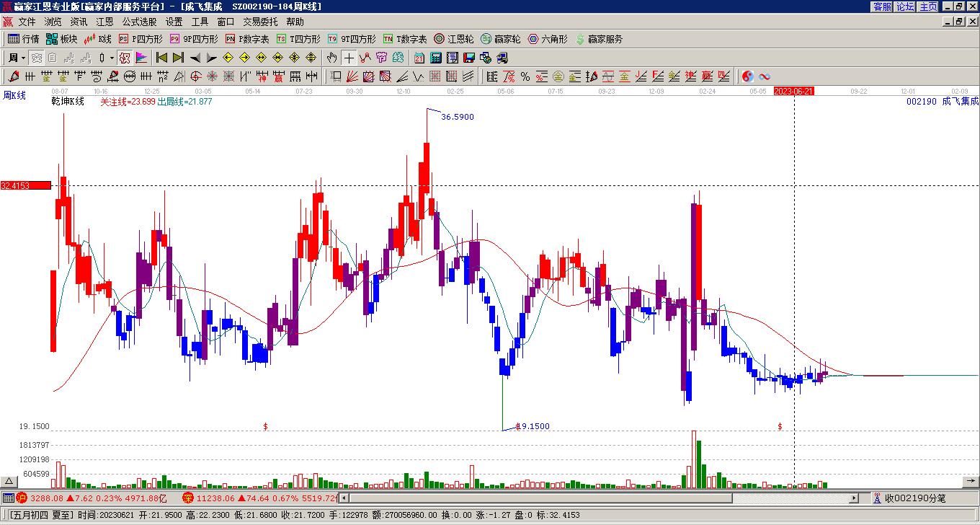The image size is (980, 525).
Task: Click the 36.5900 high price label
Action: (x=458, y=117)
